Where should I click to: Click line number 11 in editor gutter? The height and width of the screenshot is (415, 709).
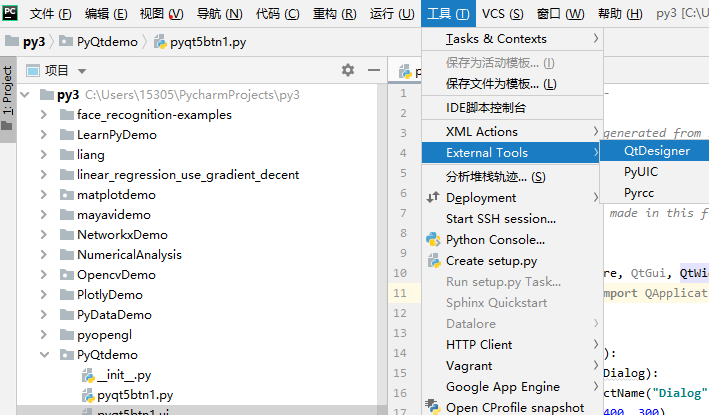click(400, 293)
